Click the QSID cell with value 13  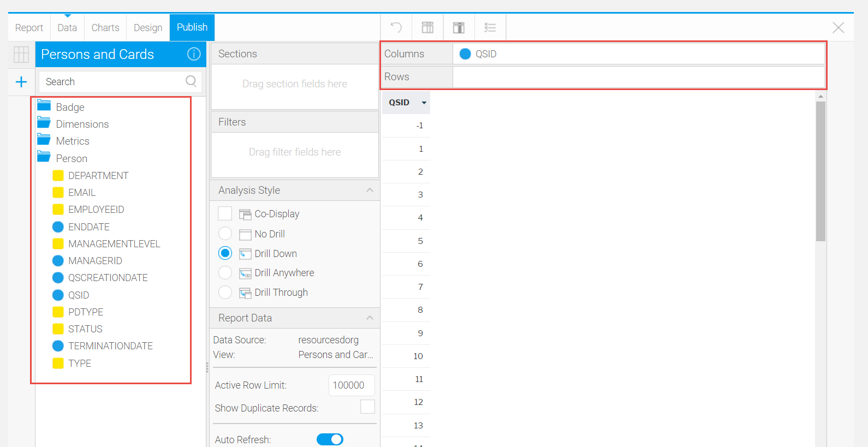click(406, 425)
